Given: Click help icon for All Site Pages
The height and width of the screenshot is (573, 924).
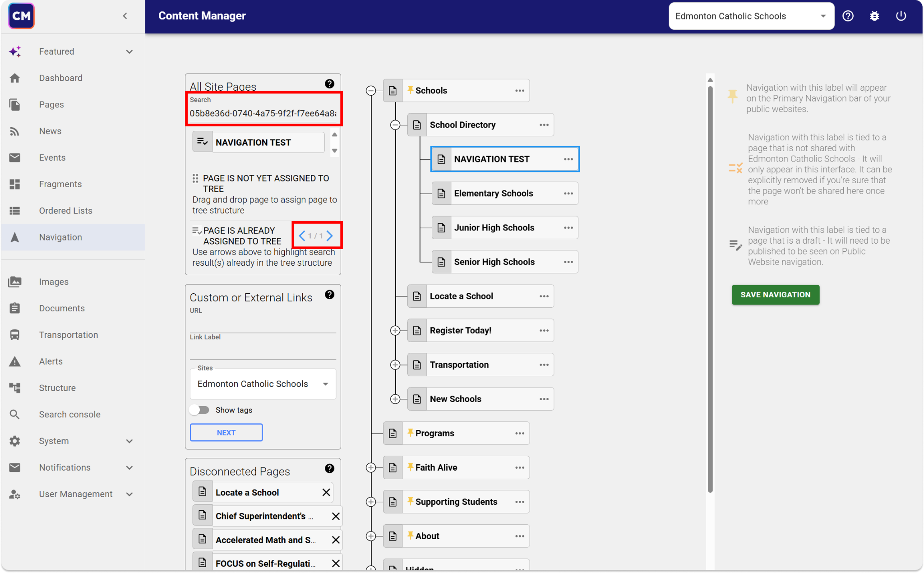Looking at the screenshot, I should click(x=329, y=84).
